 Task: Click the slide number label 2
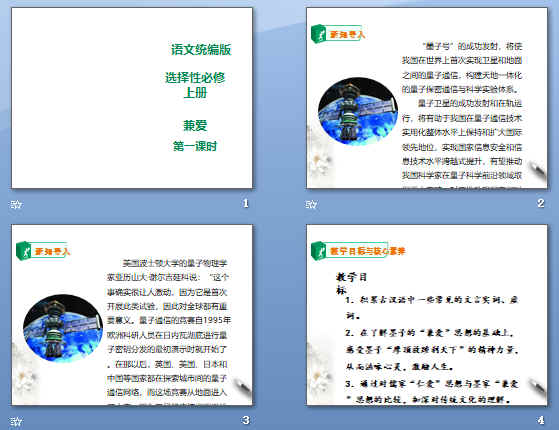pos(541,203)
